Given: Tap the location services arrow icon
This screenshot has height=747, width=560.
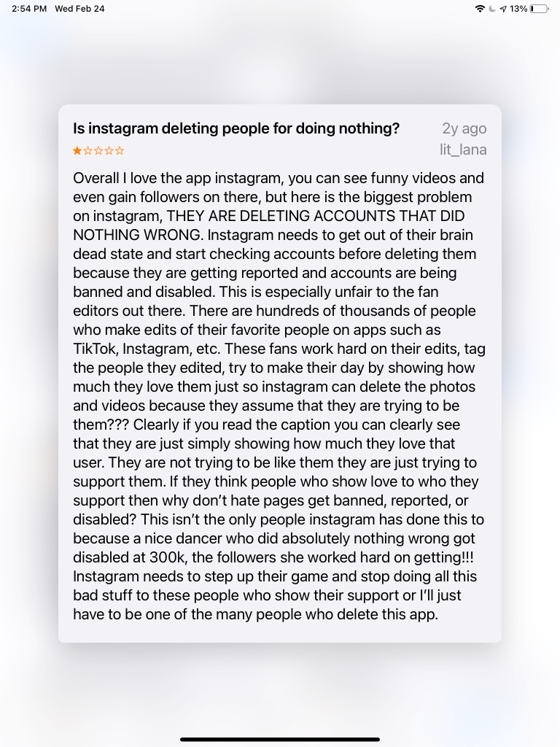Looking at the screenshot, I should pos(503,9).
